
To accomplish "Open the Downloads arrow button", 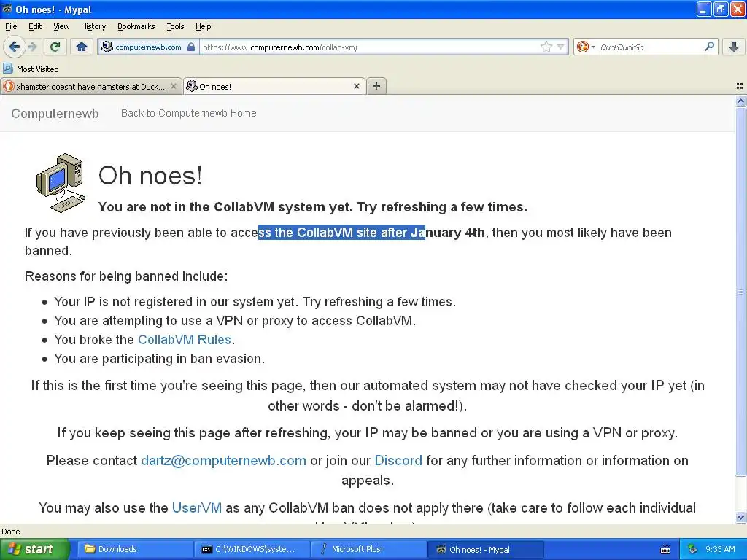I will 734,47.
